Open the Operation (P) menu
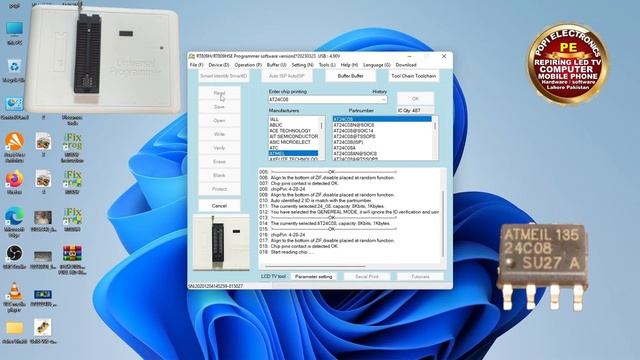 [248, 65]
